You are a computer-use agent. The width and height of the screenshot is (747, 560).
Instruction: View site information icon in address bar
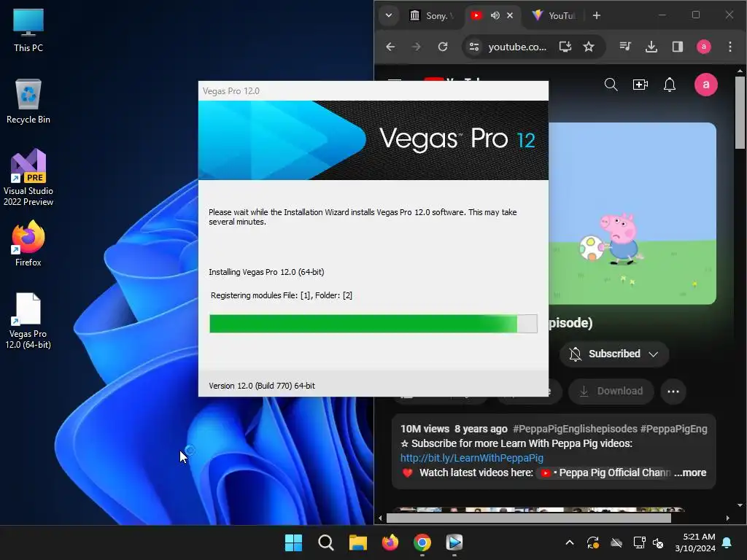[x=474, y=47]
